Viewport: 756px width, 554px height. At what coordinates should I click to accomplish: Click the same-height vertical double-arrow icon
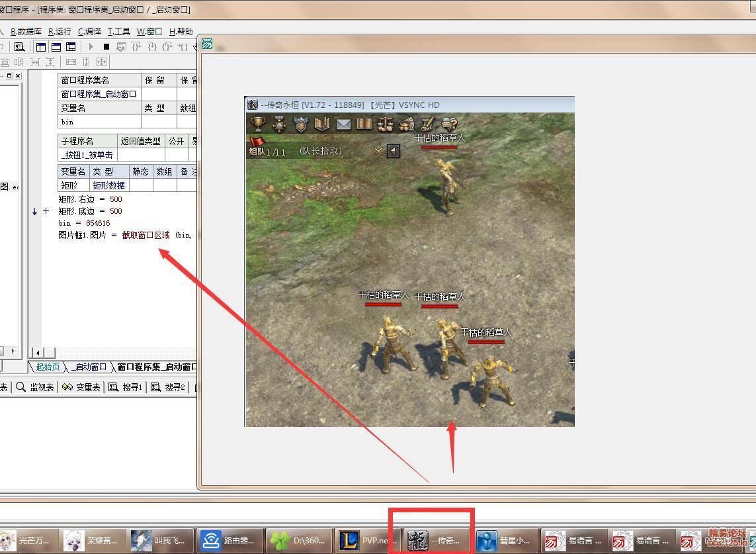tap(86, 62)
